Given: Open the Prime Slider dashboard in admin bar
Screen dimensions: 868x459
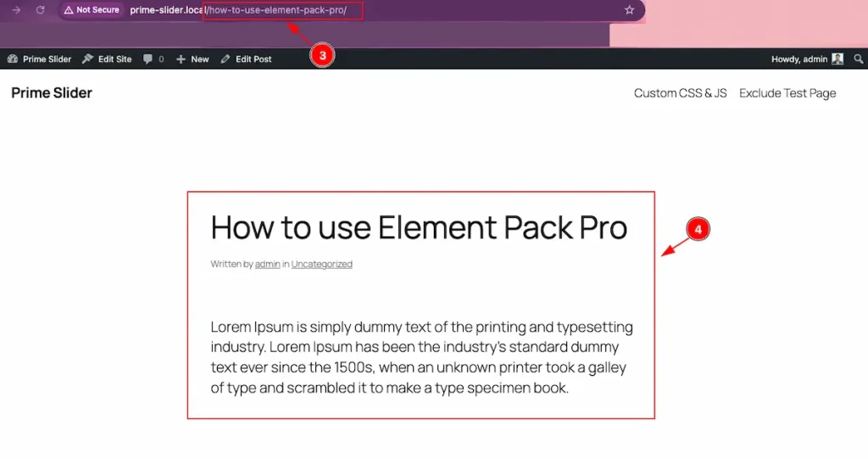Looking at the screenshot, I should (39, 59).
